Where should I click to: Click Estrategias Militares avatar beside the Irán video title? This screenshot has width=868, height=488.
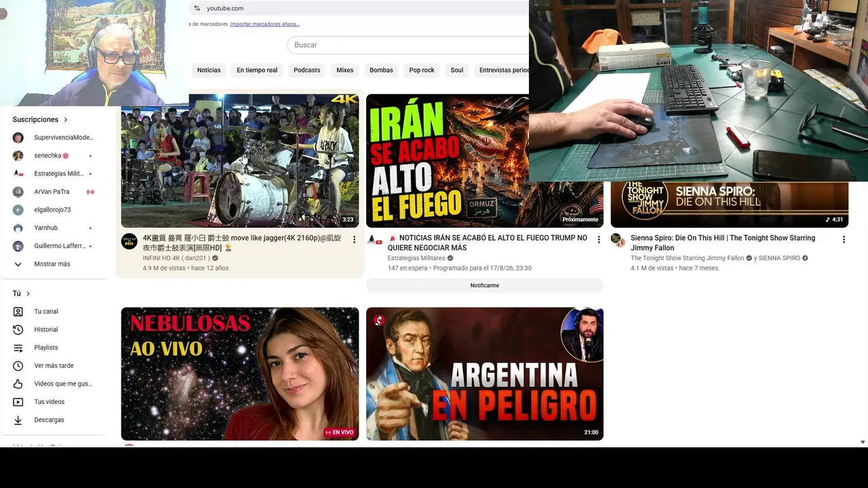[x=374, y=241]
